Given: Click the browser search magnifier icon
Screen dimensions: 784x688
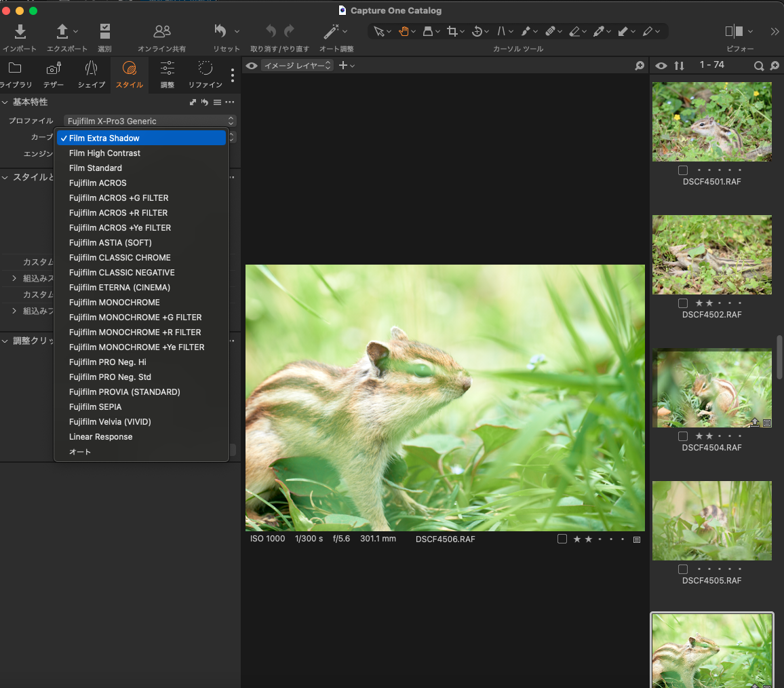Looking at the screenshot, I should pyautogui.click(x=759, y=66).
